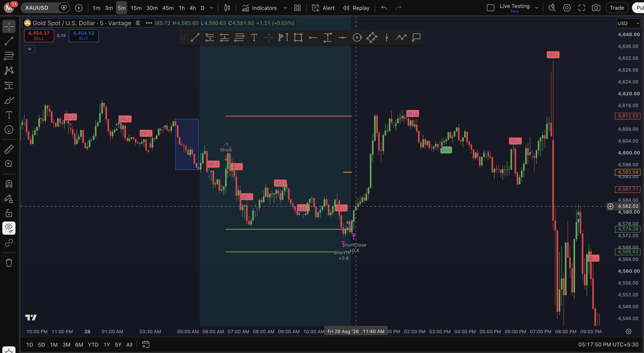Image resolution: width=644 pixels, height=353 pixels.
Task: Open the Fibonacci retracement tools in left sidebar
Action: point(9,56)
